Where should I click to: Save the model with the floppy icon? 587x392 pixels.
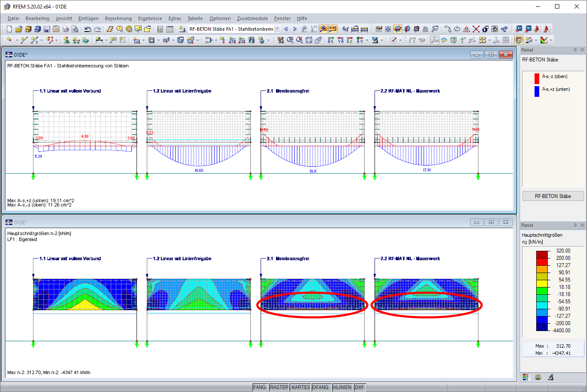[x=47, y=29]
